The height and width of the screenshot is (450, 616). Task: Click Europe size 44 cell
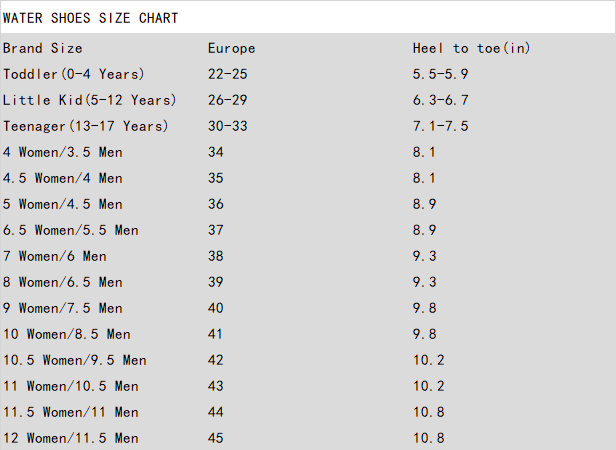[x=216, y=412]
